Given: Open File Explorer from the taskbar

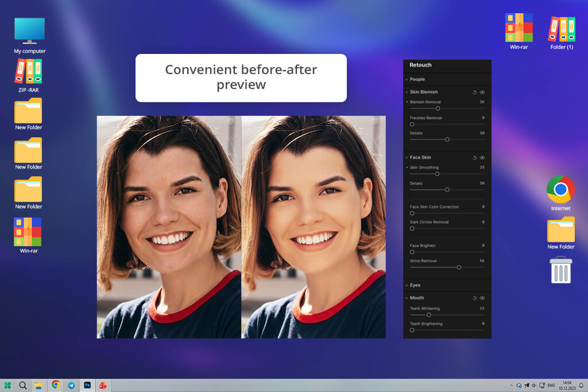Looking at the screenshot, I should (38, 386).
